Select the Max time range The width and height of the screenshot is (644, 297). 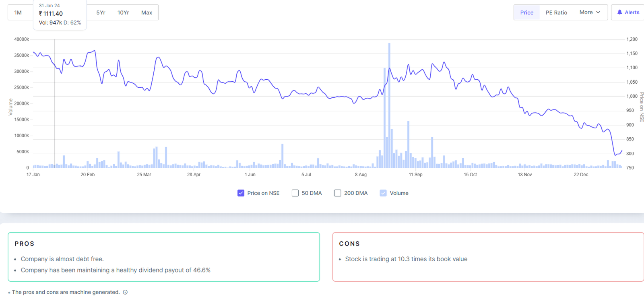tap(147, 12)
